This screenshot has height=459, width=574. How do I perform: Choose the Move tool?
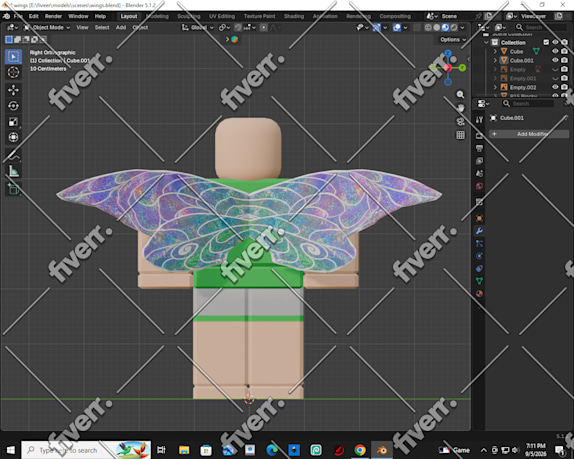click(14, 90)
